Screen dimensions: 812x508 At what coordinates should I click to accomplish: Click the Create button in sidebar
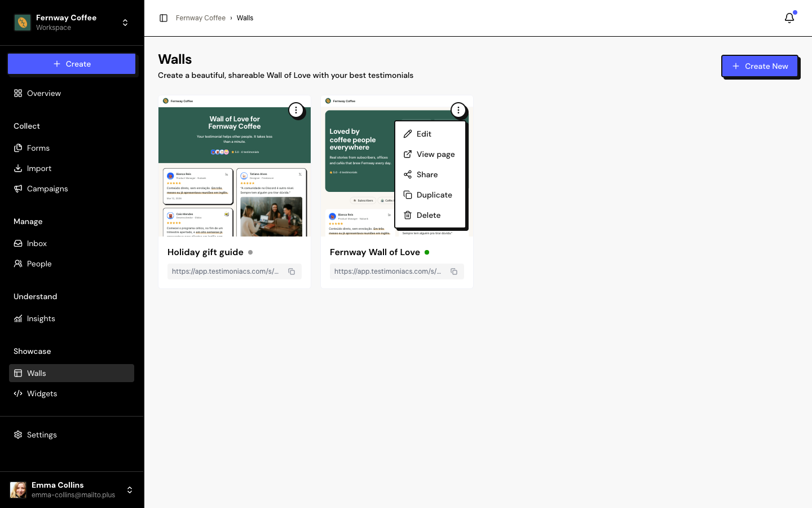pos(72,64)
